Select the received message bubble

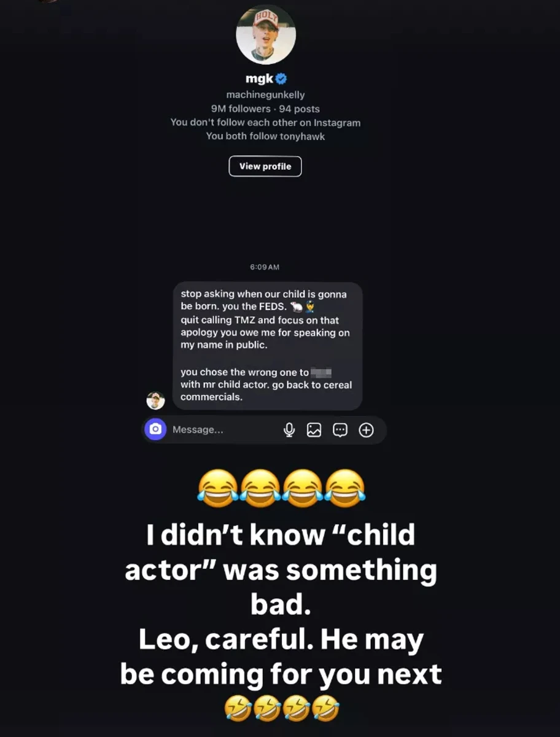coord(267,346)
